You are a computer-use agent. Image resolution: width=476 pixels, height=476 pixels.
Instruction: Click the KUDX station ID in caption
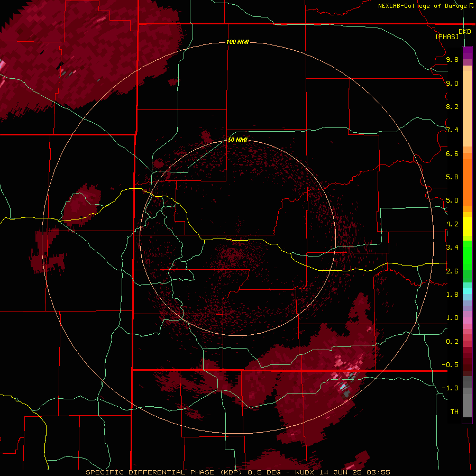tap(306, 472)
